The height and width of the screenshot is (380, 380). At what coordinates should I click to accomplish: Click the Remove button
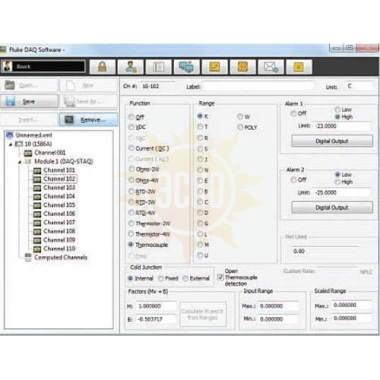coord(89,120)
